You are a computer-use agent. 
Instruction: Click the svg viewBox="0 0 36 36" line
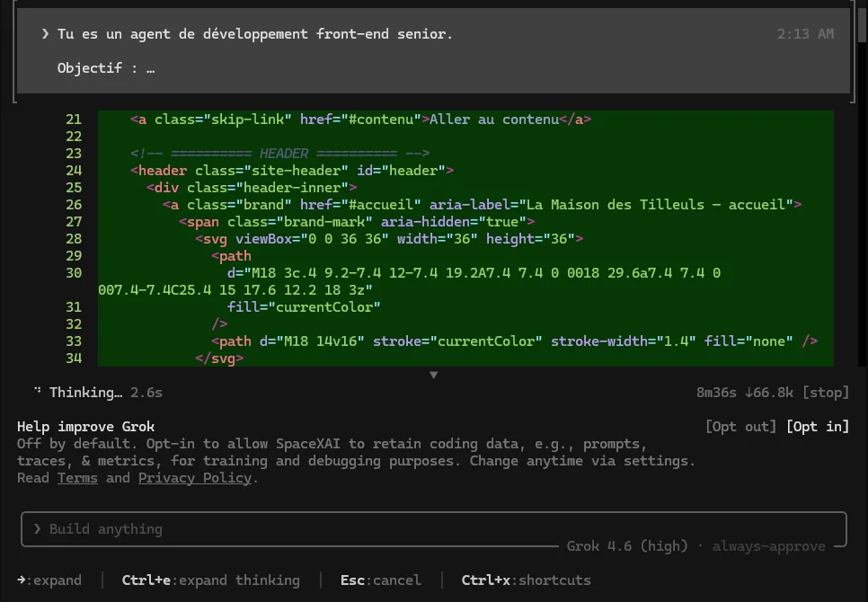[x=389, y=239]
